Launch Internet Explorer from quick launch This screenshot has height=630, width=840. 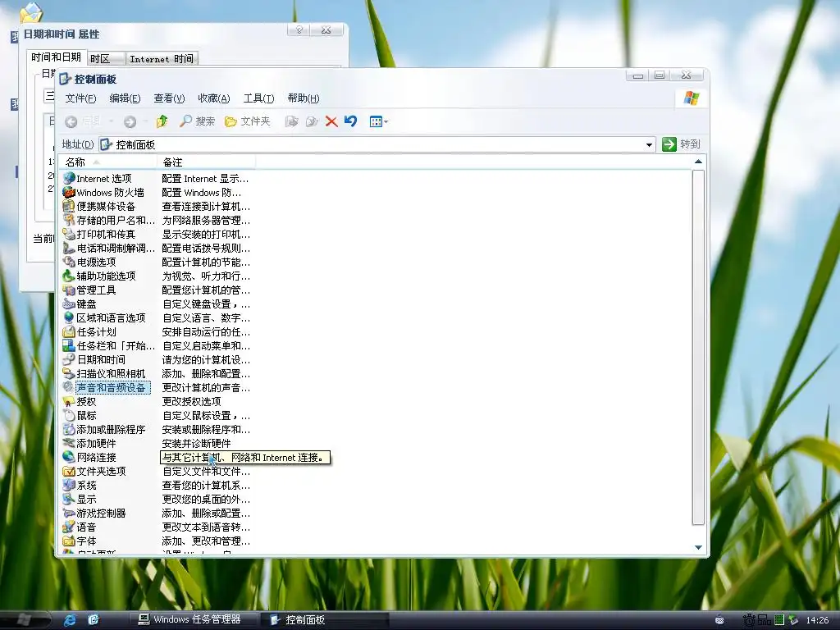pos(70,620)
